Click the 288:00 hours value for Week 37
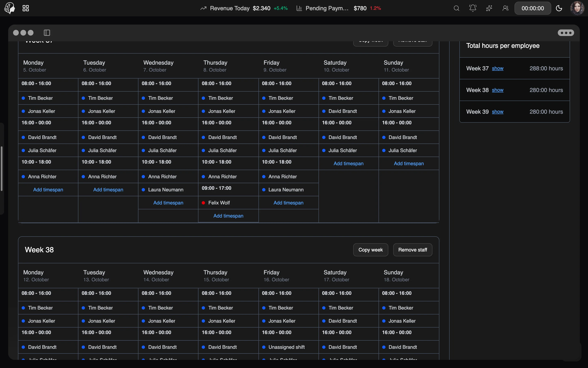Screen dimensions: 588x368 (546, 68)
